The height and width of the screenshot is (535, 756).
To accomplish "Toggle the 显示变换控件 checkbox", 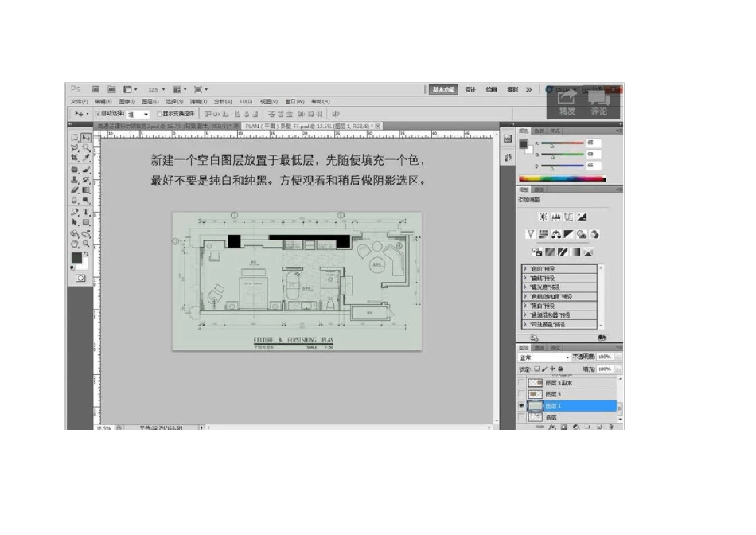I will pyautogui.click(x=159, y=115).
